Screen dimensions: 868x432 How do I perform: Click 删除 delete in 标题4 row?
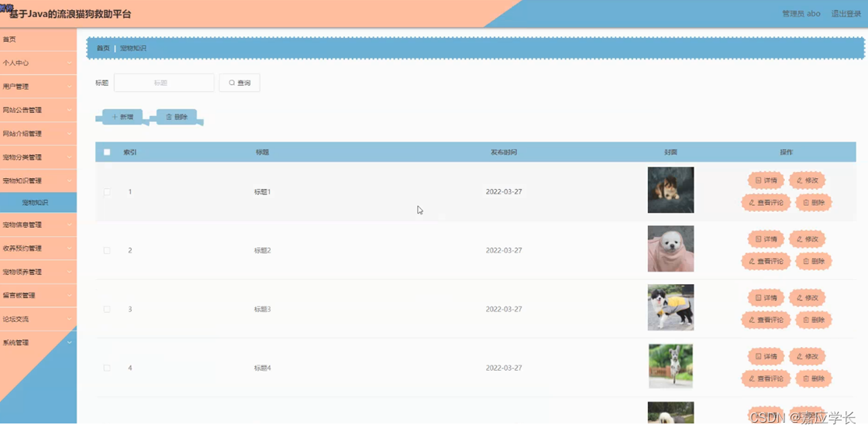point(814,379)
